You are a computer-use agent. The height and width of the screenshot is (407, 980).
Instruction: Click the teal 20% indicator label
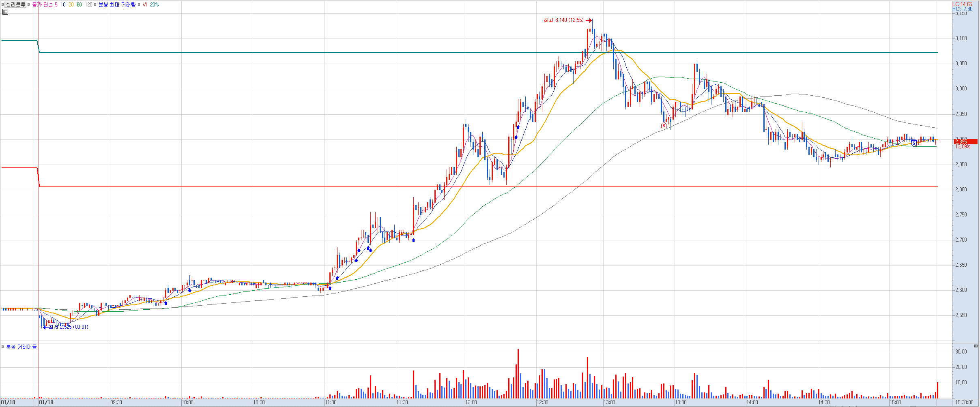point(155,5)
